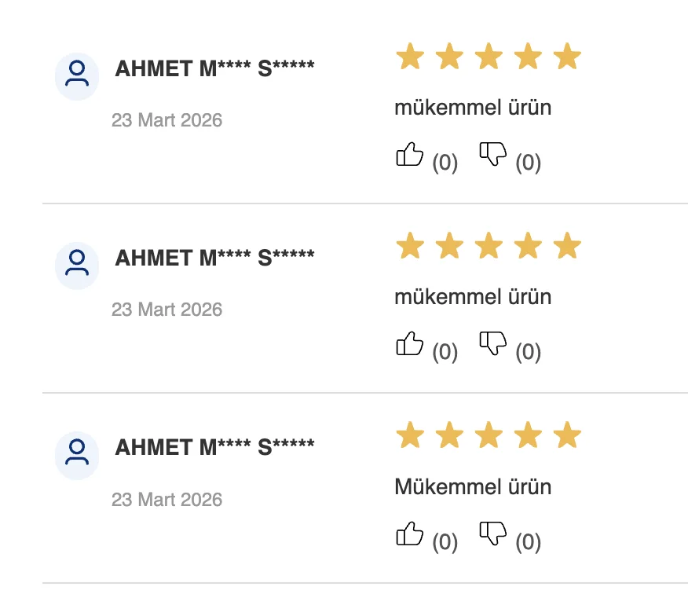Select the first review's "mükemmel ürün" text
Viewport: 688px width, 616px height.
pos(473,108)
